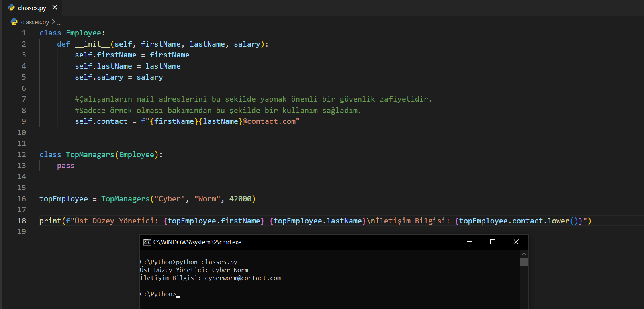Click the C:\WINDOWS\system32\cmd.exe title bar text
Image resolution: width=644 pixels, height=309 pixels.
point(197,242)
